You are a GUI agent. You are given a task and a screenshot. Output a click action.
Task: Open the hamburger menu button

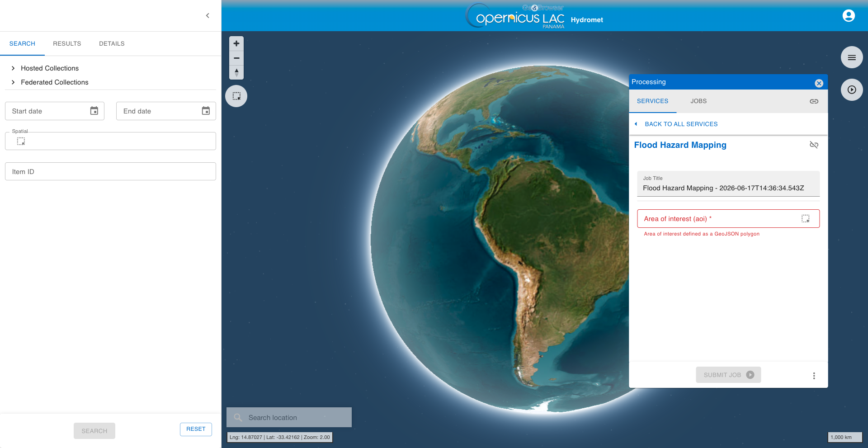[852, 57]
